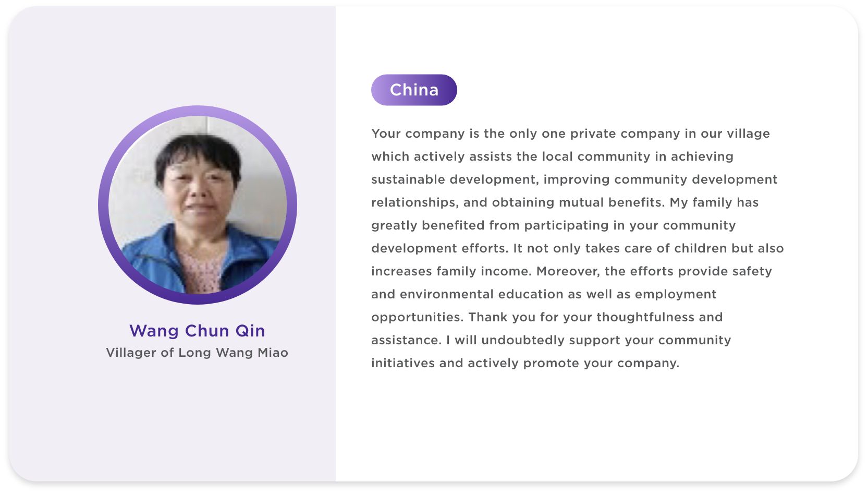This screenshot has height=494, width=868.
Task: Click the word 'village' in first line
Action: coord(749,134)
